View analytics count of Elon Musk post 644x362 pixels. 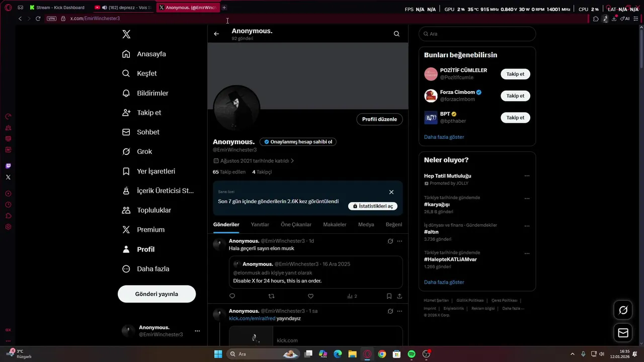tap(352, 296)
